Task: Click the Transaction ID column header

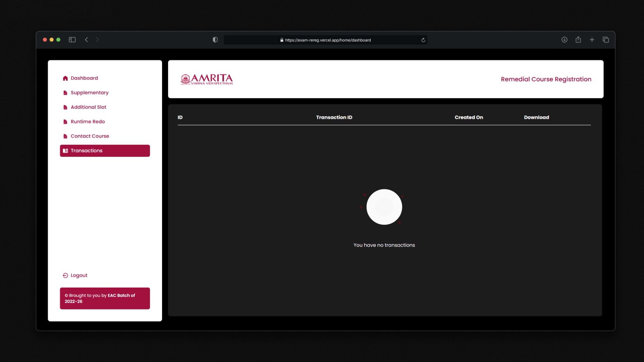Action: pos(334,117)
